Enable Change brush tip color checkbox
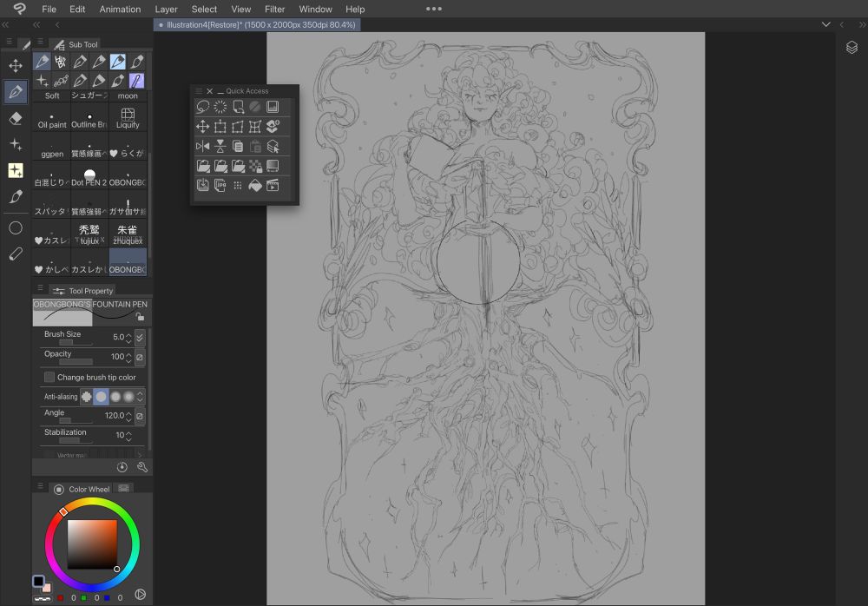Viewport: 868px width, 606px height. [x=49, y=377]
